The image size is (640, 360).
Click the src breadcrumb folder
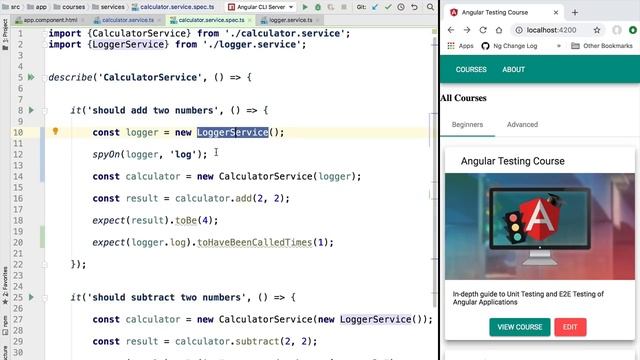pos(11,7)
